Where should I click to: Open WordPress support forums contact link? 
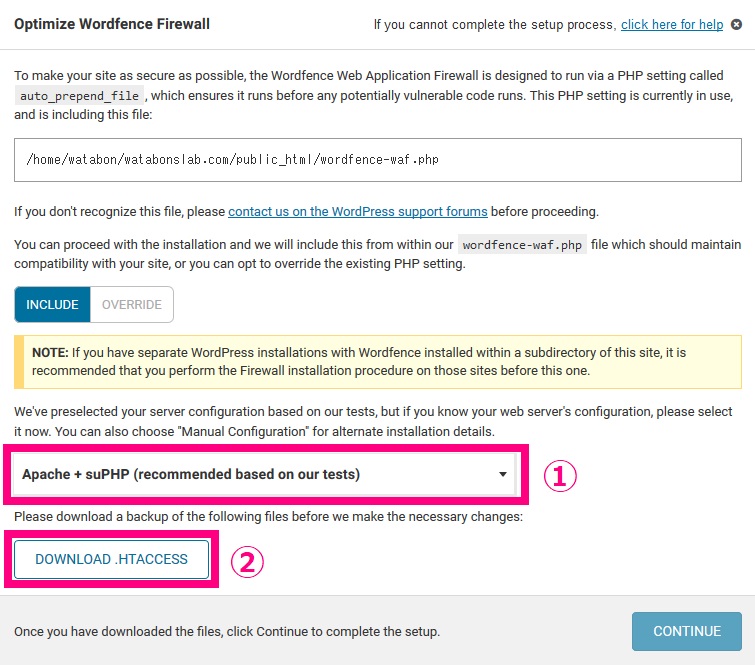click(x=358, y=211)
